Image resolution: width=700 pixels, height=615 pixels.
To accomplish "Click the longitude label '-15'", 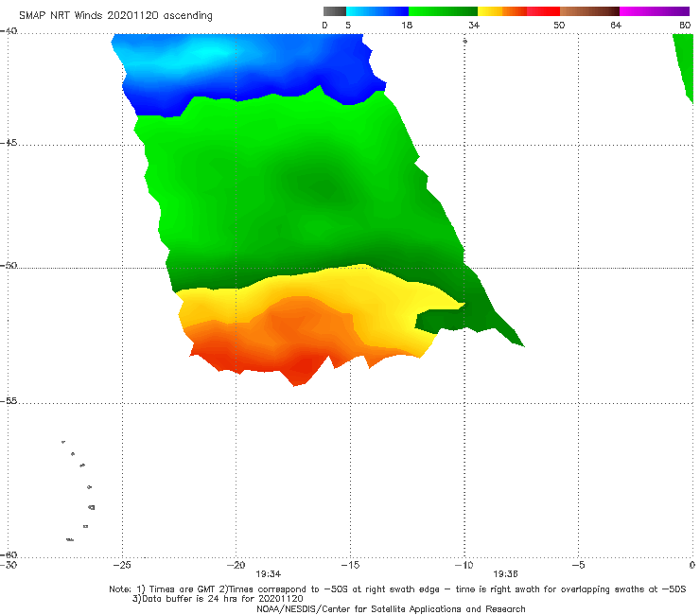I will (350, 565).
